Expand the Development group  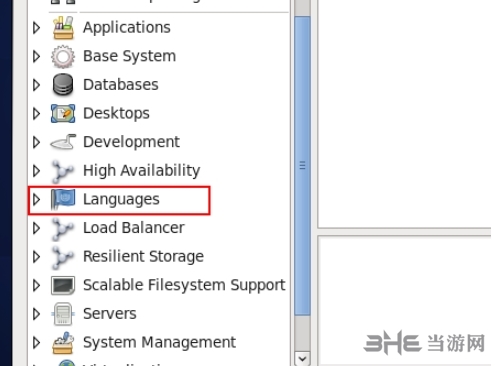tap(37, 142)
